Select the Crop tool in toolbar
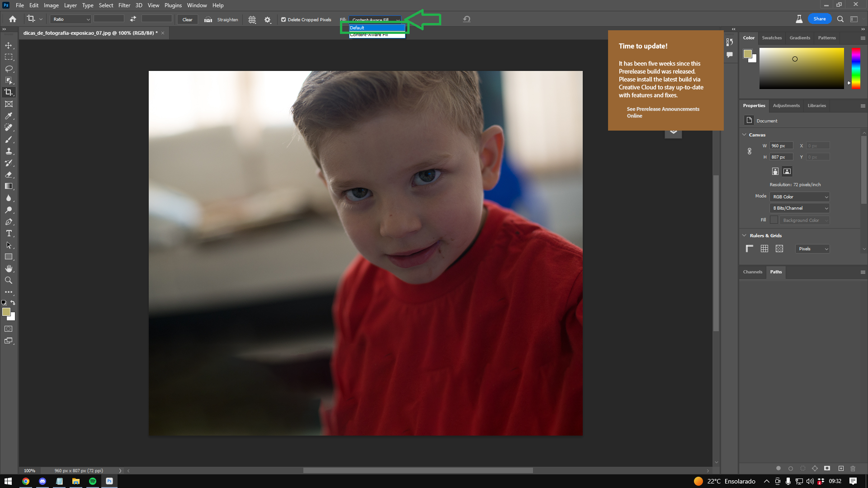Viewport: 868px width, 488px height. coord(8,92)
